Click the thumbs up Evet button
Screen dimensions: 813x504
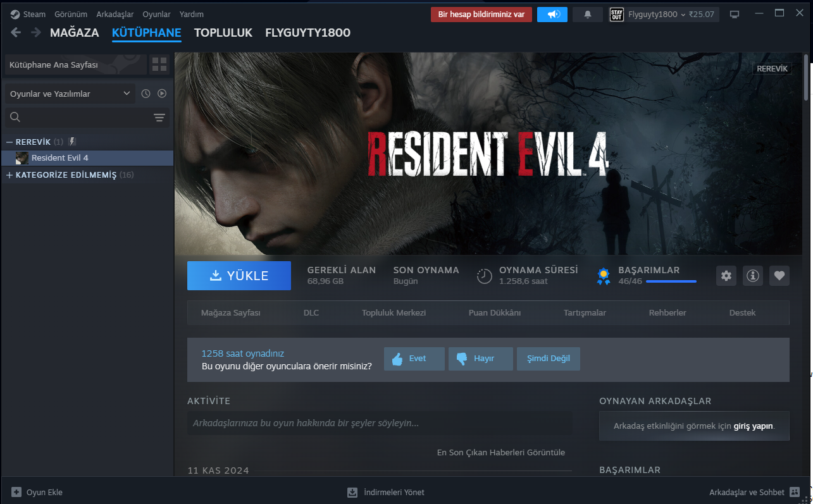click(x=414, y=359)
